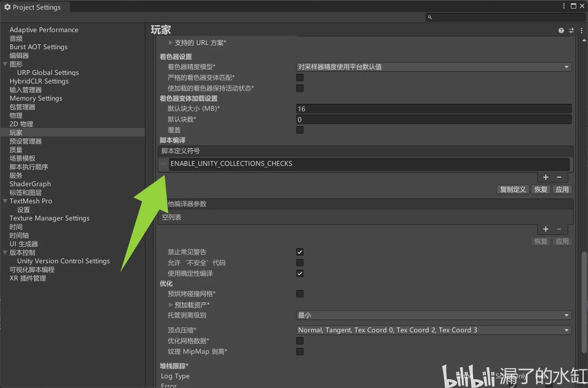Select 质量 category
The image size is (588, 388).
click(16, 150)
